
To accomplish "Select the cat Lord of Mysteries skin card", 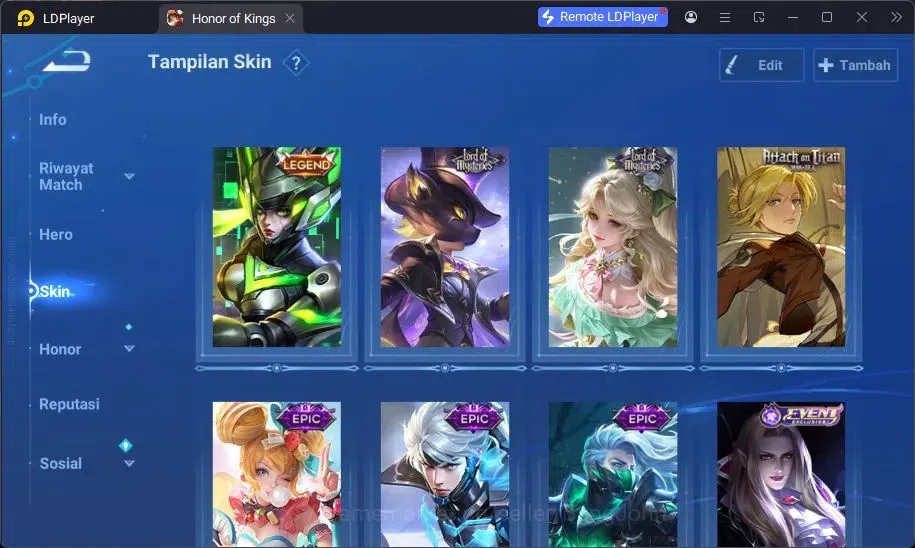I will point(445,247).
